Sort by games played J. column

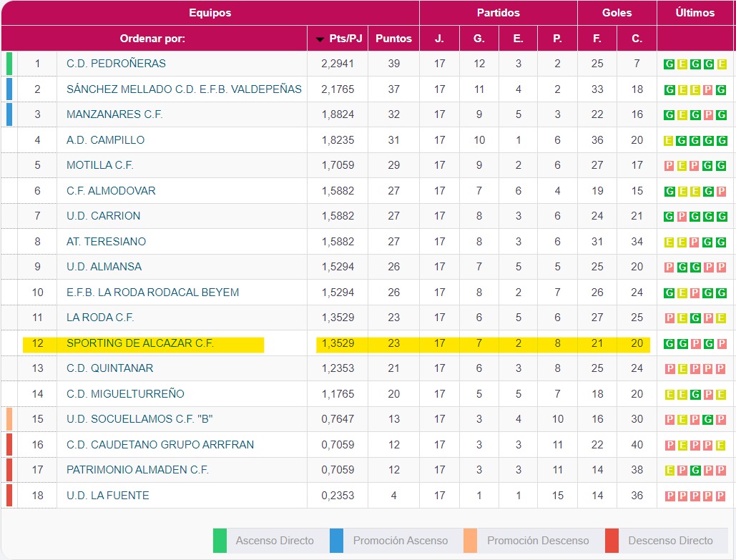click(439, 39)
